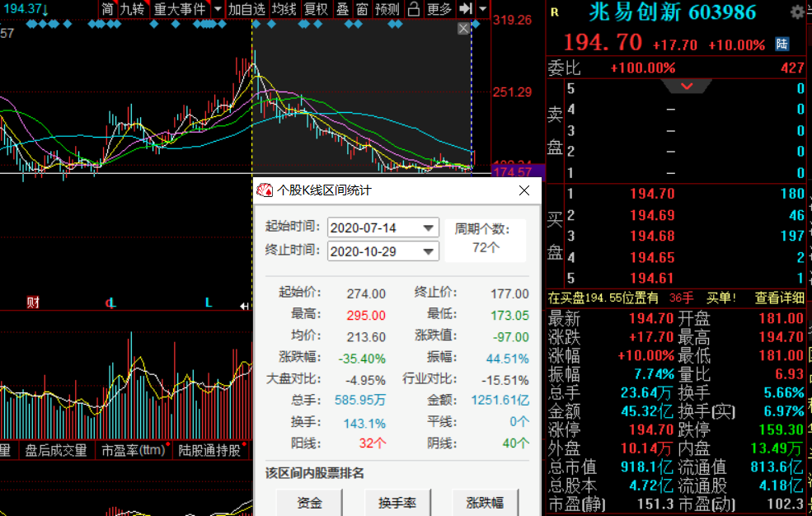
Task: Click the 买单! label
Action: coord(720,298)
